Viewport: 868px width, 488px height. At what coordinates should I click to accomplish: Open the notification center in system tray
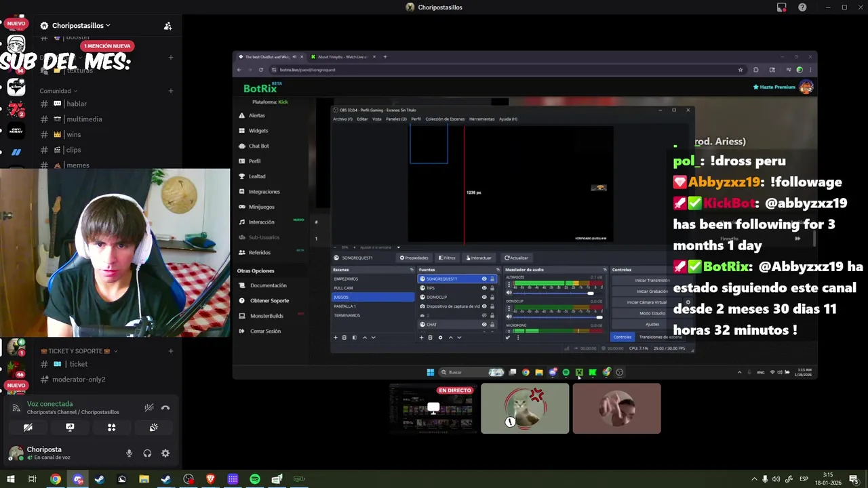854,479
